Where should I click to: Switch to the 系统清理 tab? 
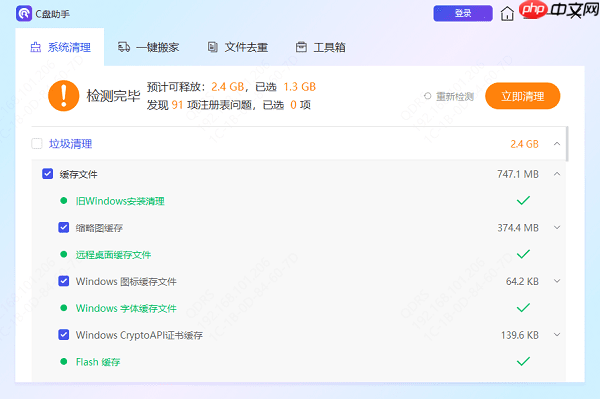pos(60,47)
